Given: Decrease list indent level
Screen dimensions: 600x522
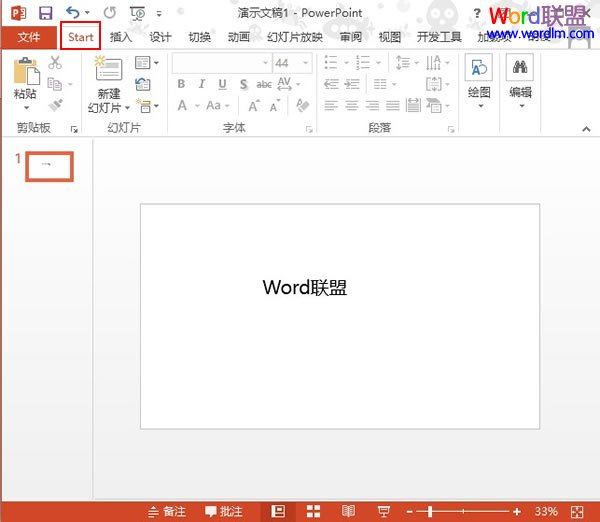Looking at the screenshot, I should (331, 84).
